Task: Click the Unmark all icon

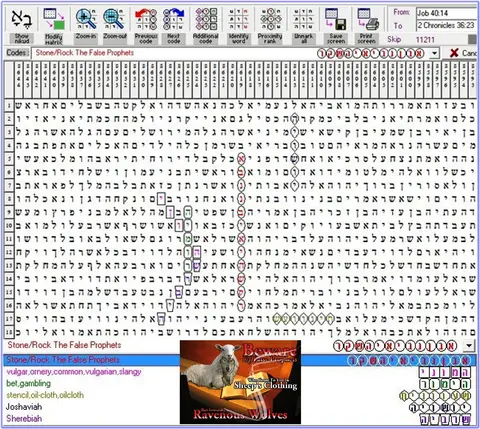Action: point(303,19)
